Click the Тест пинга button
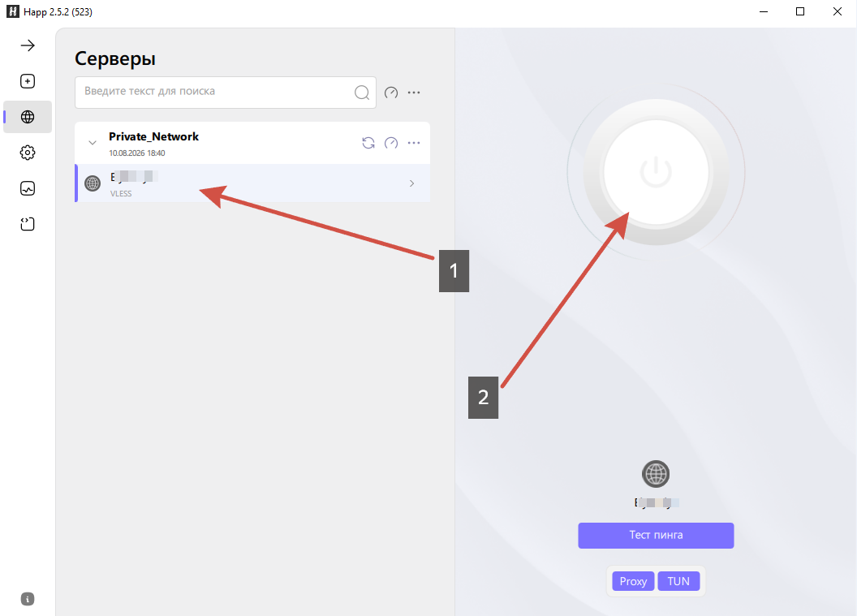Screen dimensions: 857x616 [x=656, y=535]
